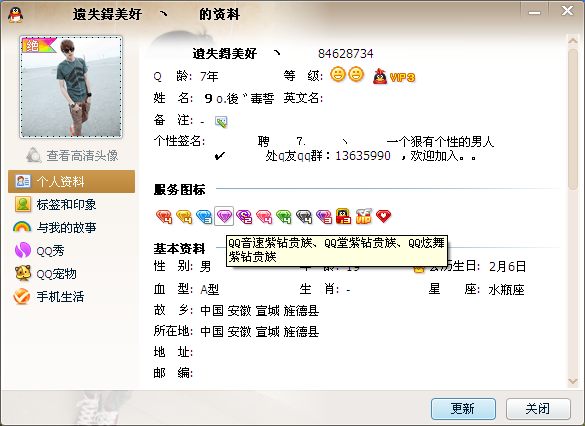Edit the remark with pencil icon
Image resolution: width=585 pixels, height=426 pixels.
coord(221,122)
